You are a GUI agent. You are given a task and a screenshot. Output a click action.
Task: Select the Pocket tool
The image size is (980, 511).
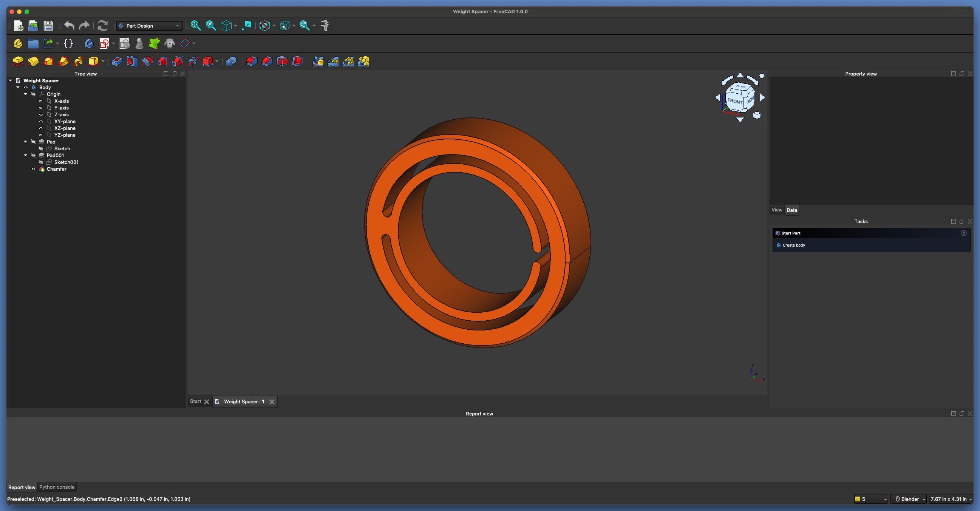[117, 61]
